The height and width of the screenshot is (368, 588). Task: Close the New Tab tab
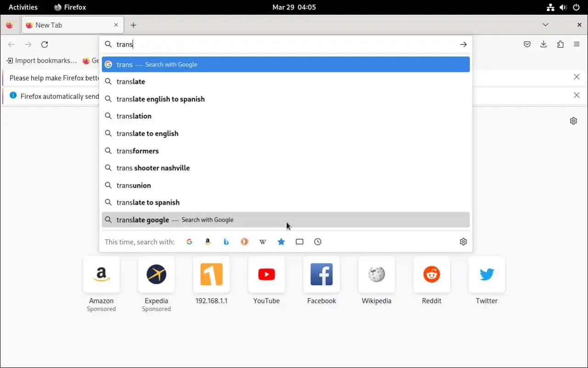(x=116, y=25)
